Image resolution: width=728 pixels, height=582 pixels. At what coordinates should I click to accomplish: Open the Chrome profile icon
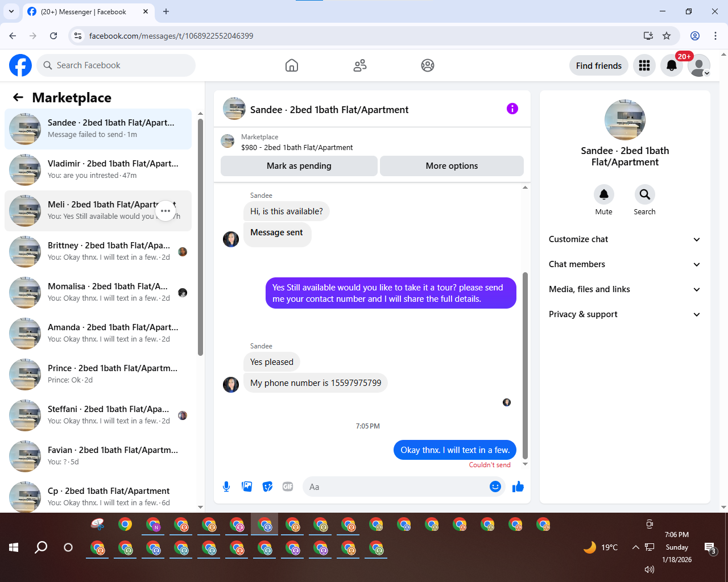[695, 36]
